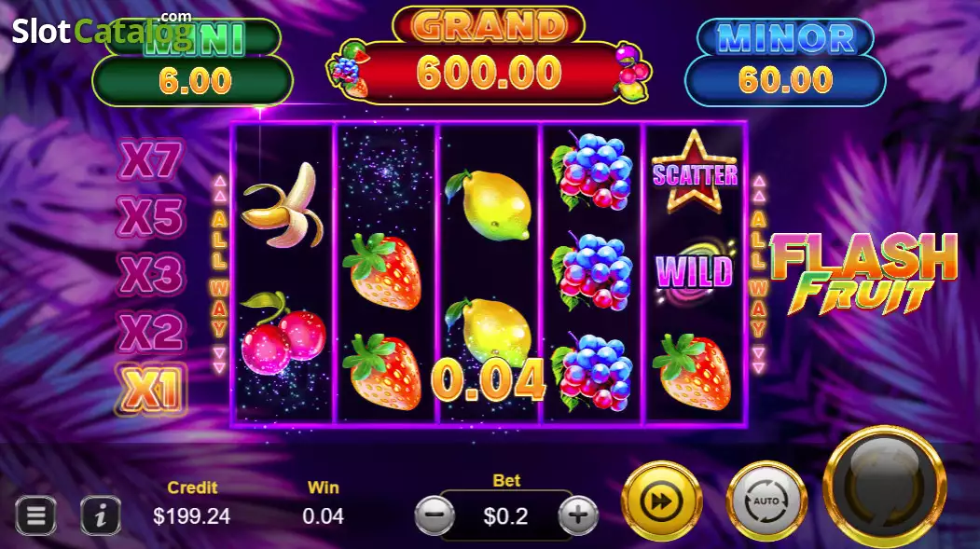The width and height of the screenshot is (980, 549).
Task: Click the $0.2 bet amount field
Action: pos(505,515)
